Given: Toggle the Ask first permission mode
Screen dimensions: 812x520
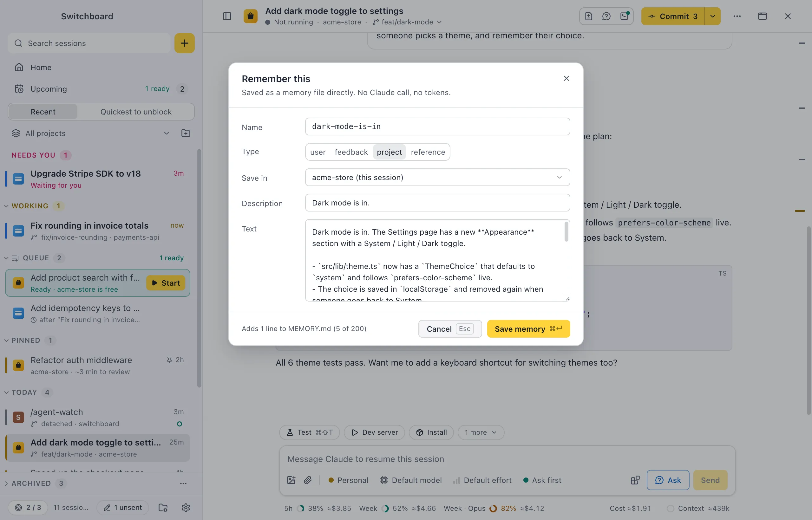Looking at the screenshot, I should 542,480.
